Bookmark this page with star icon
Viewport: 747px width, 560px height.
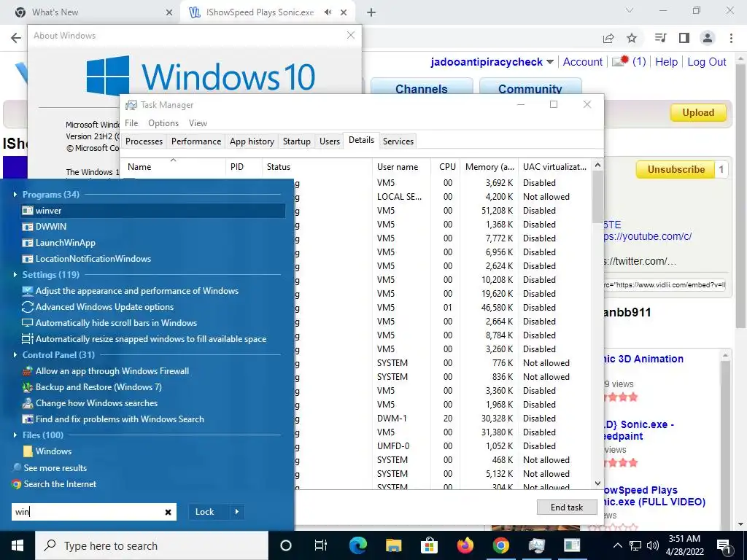point(632,38)
